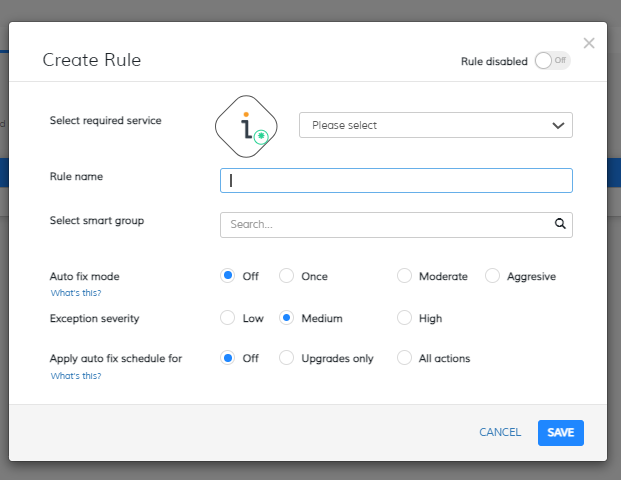Click the magnifier icon in smart group search
Image resolution: width=621 pixels, height=480 pixels.
click(560, 224)
